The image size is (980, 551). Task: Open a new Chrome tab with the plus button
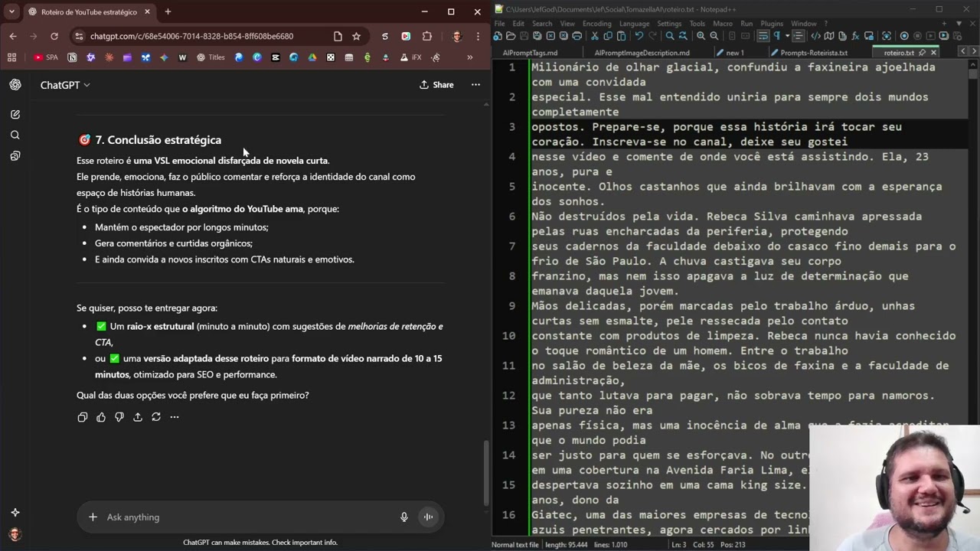tap(168, 11)
